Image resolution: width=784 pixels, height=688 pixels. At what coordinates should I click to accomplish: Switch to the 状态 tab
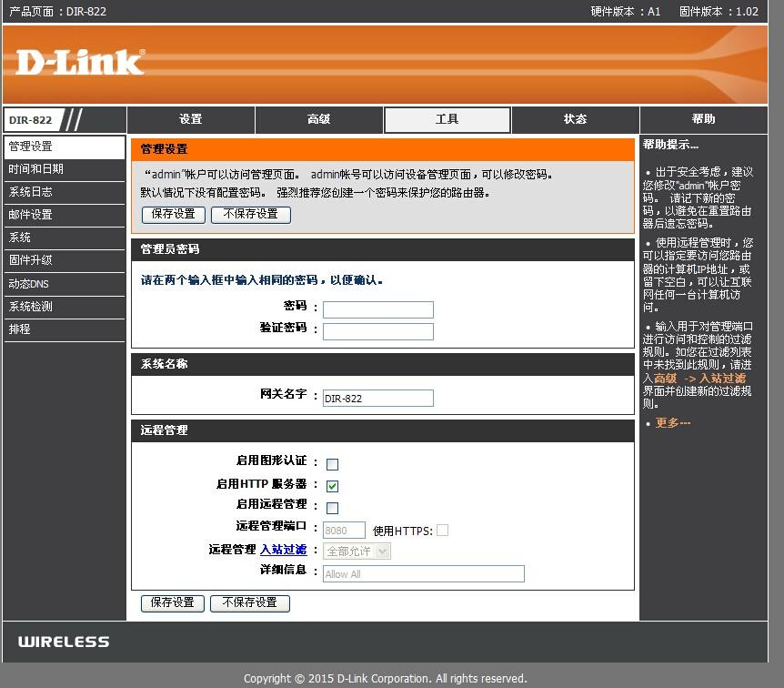[576, 119]
